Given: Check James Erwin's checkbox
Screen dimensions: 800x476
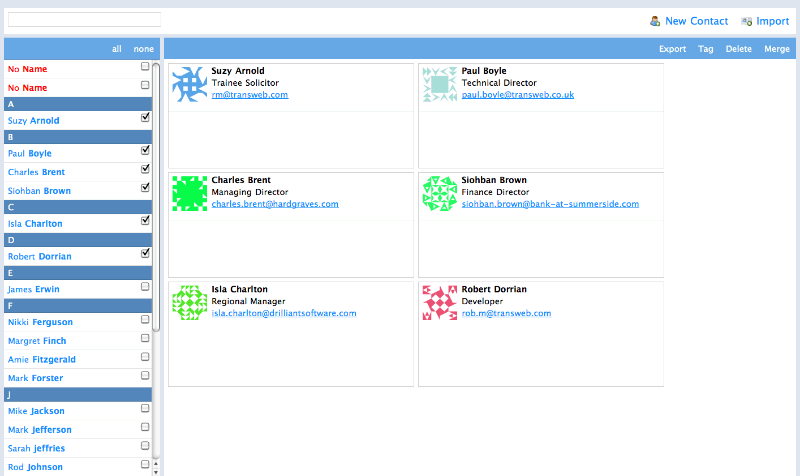Looking at the screenshot, I should pyautogui.click(x=145, y=287).
